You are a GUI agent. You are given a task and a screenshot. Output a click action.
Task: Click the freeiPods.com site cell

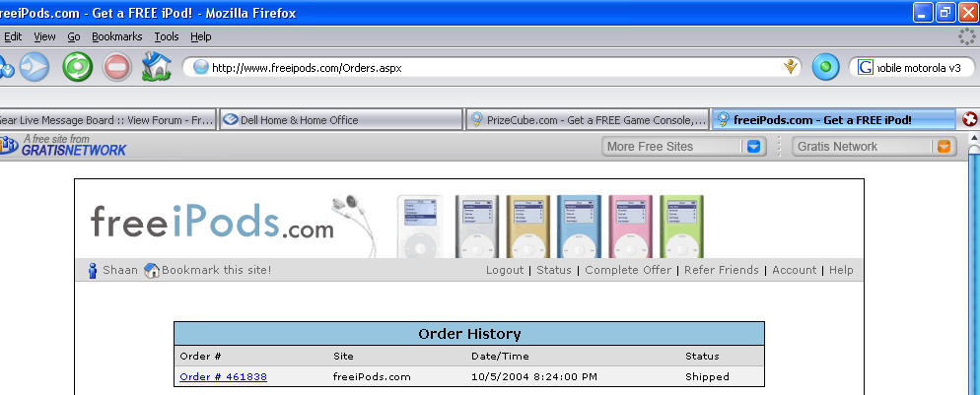point(372,377)
